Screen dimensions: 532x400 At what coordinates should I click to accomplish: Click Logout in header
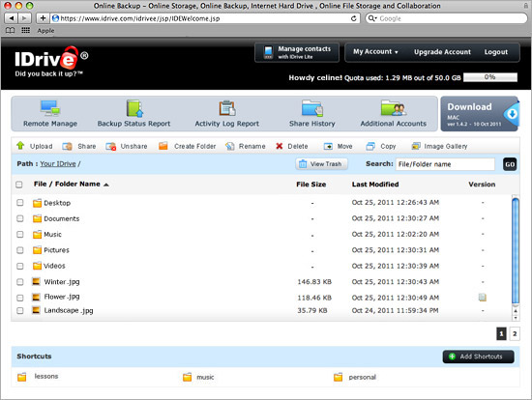tap(495, 52)
